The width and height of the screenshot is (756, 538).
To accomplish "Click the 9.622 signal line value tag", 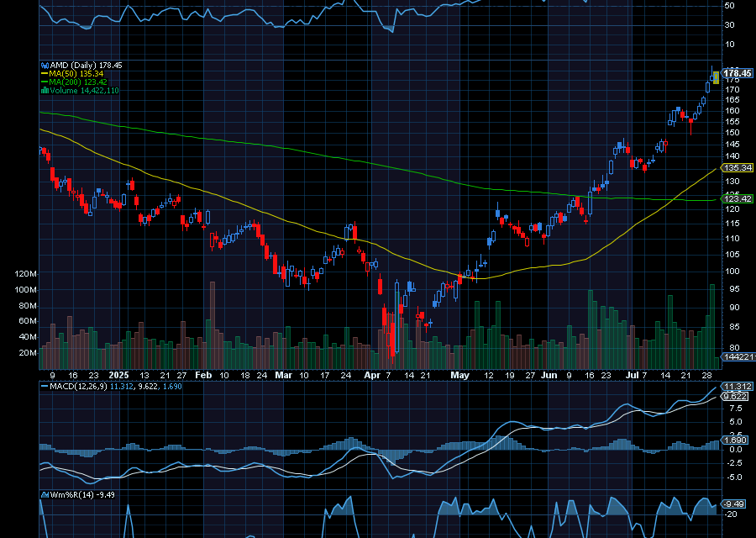I will point(736,397).
